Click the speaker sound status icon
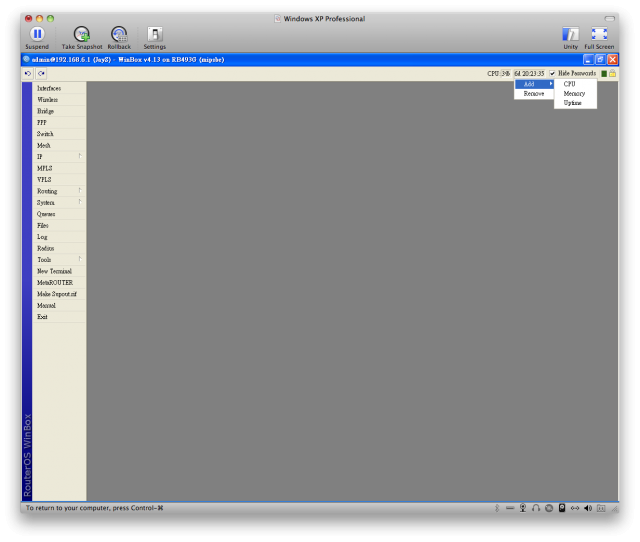Viewport: 640px width, 542px height. click(588, 508)
